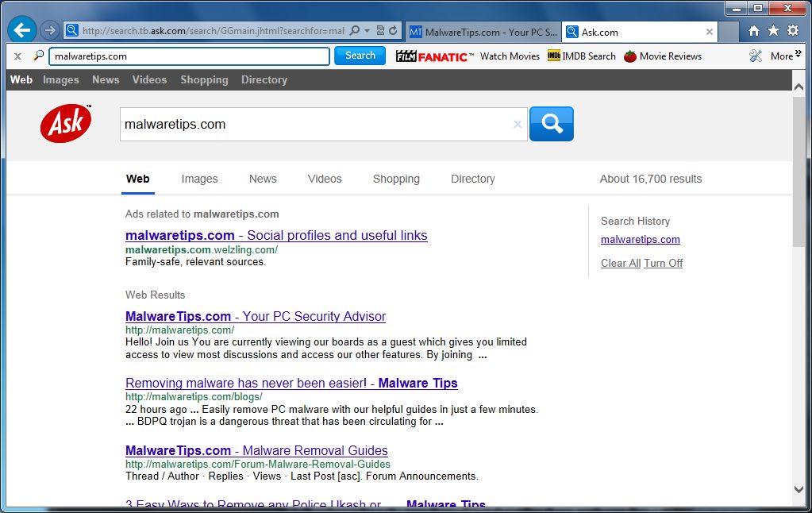The height and width of the screenshot is (513, 812).
Task: Switch to the Directory results tab
Action: pos(473,179)
